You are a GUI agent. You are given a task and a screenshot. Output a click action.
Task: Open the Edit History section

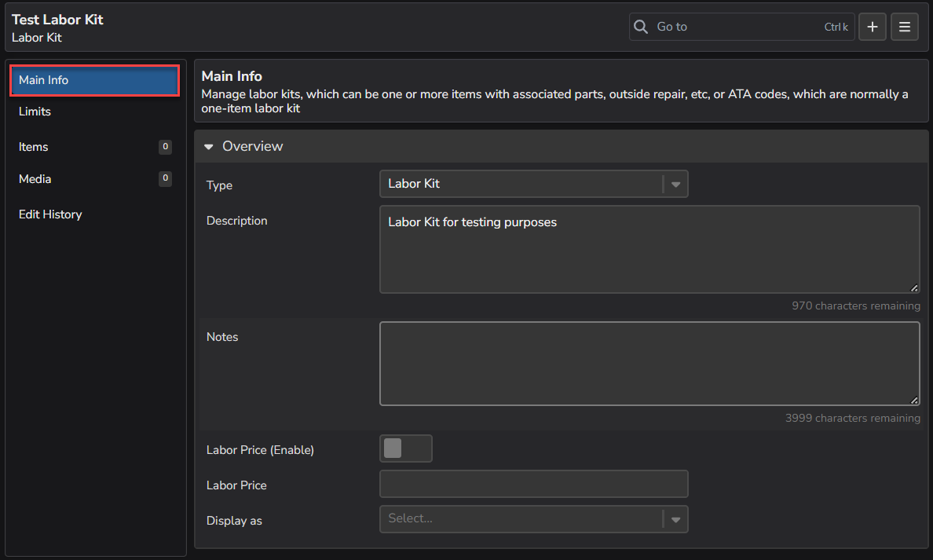click(x=50, y=214)
